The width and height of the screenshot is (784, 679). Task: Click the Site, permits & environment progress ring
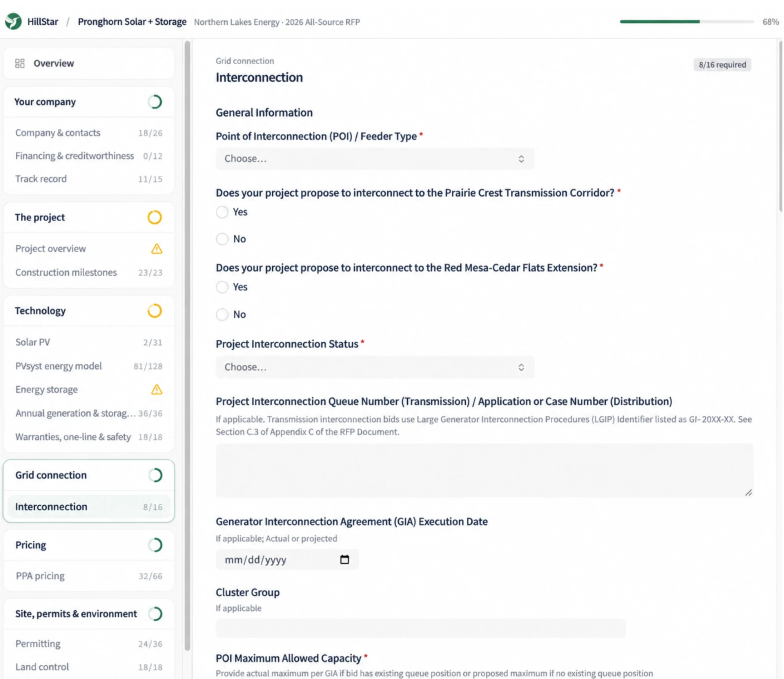tap(155, 613)
